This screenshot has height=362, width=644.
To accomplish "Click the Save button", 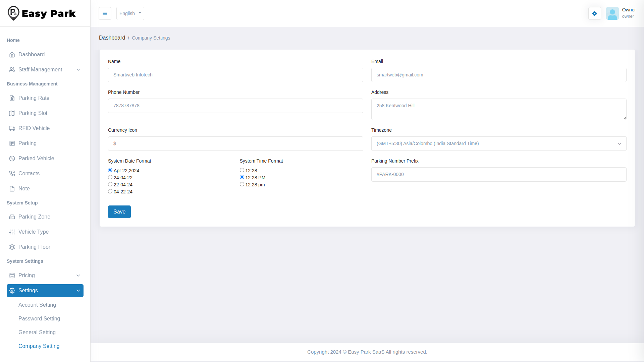I will [x=119, y=212].
